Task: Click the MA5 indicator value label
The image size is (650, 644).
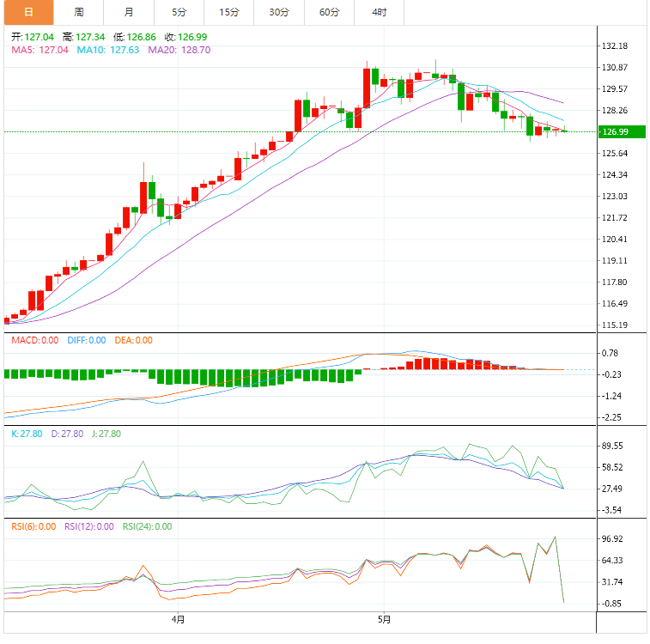Action: (x=39, y=50)
